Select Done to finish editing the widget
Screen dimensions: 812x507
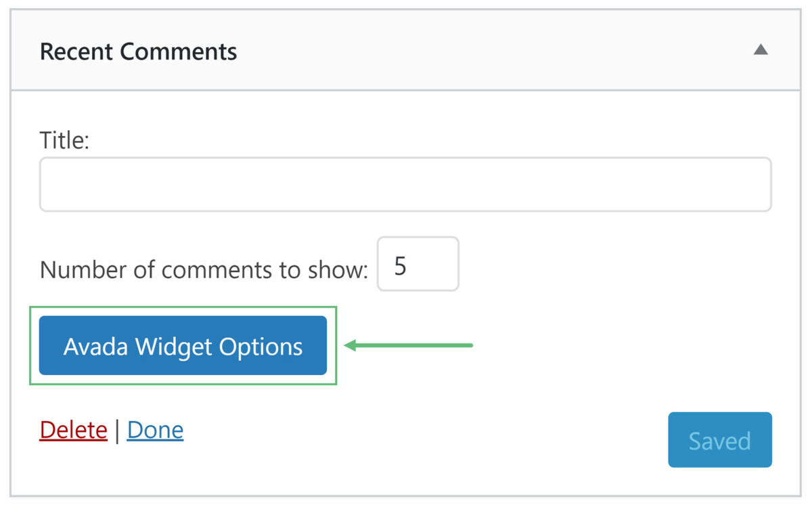click(x=155, y=429)
